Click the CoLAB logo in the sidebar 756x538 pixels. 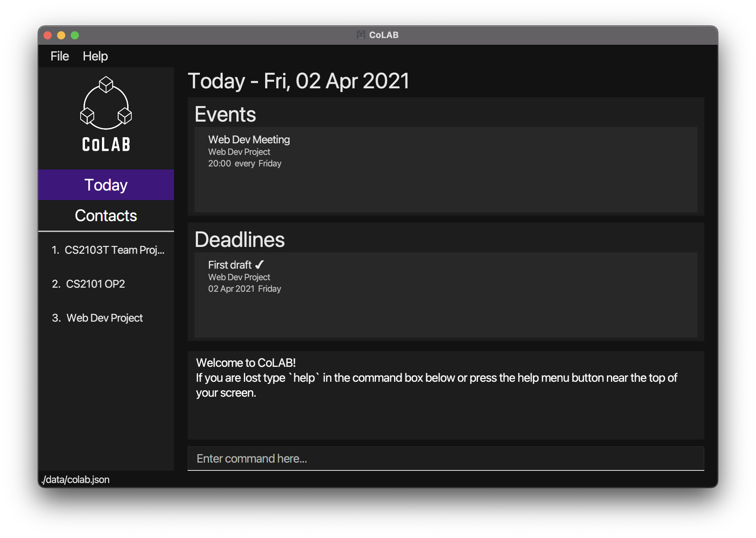pyautogui.click(x=106, y=114)
